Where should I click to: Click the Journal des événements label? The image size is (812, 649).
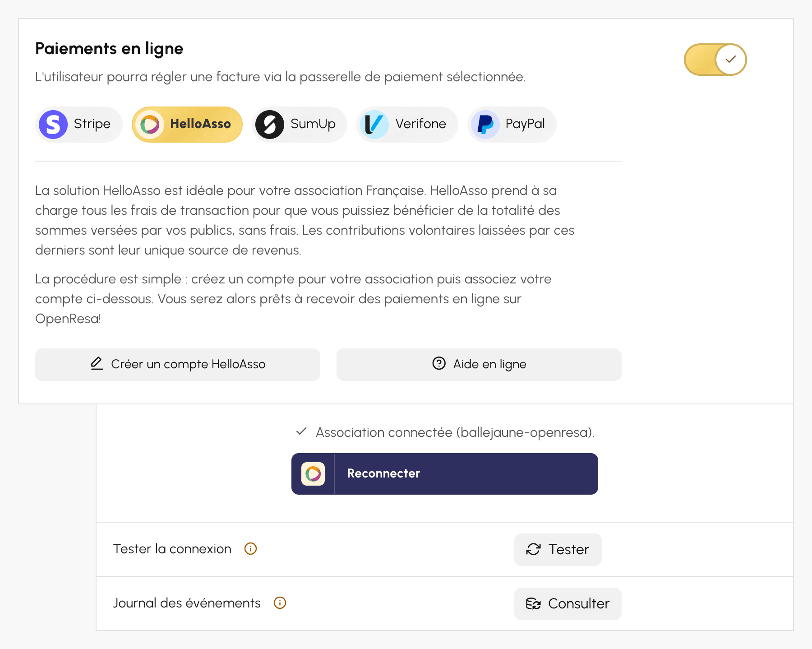187,603
